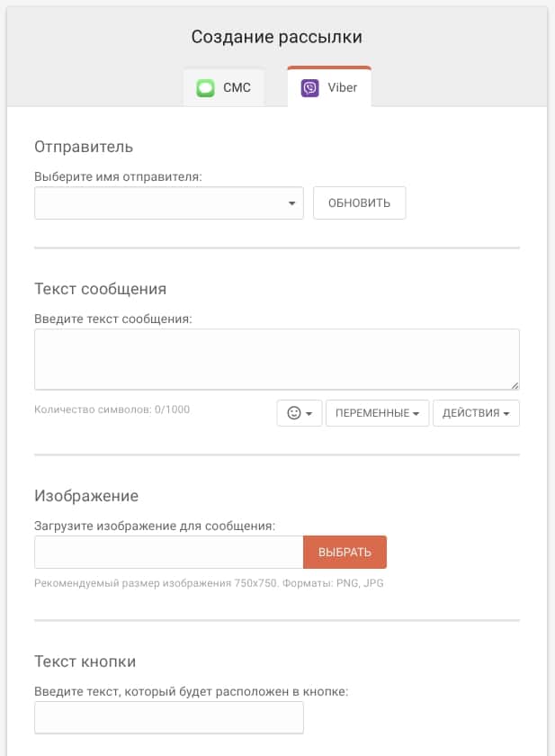Click the arrow in the sender name select
Screen dimensions: 555x756
(x=292, y=203)
